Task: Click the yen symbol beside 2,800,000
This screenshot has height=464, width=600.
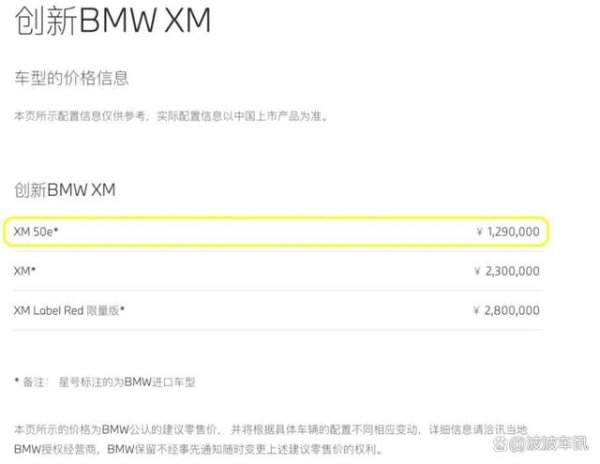Action: [x=476, y=310]
